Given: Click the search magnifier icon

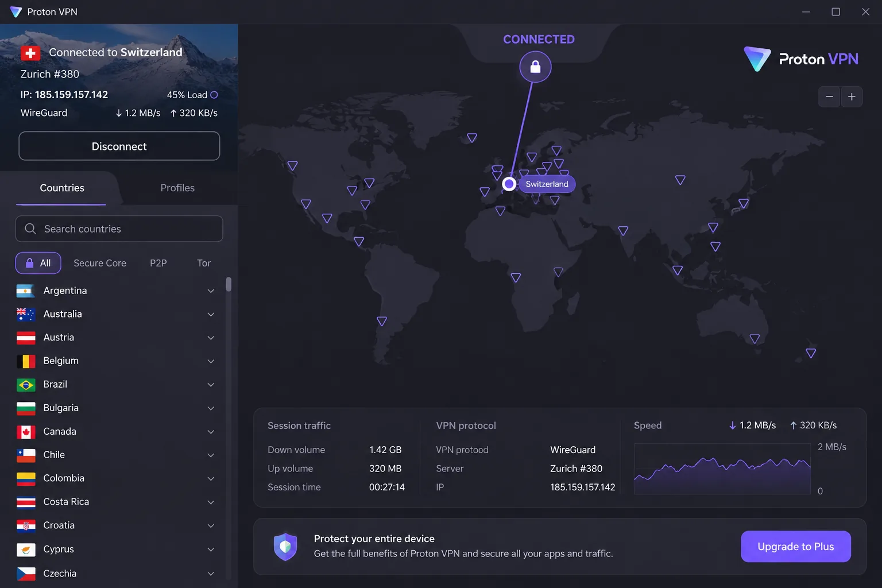Looking at the screenshot, I should click(30, 229).
